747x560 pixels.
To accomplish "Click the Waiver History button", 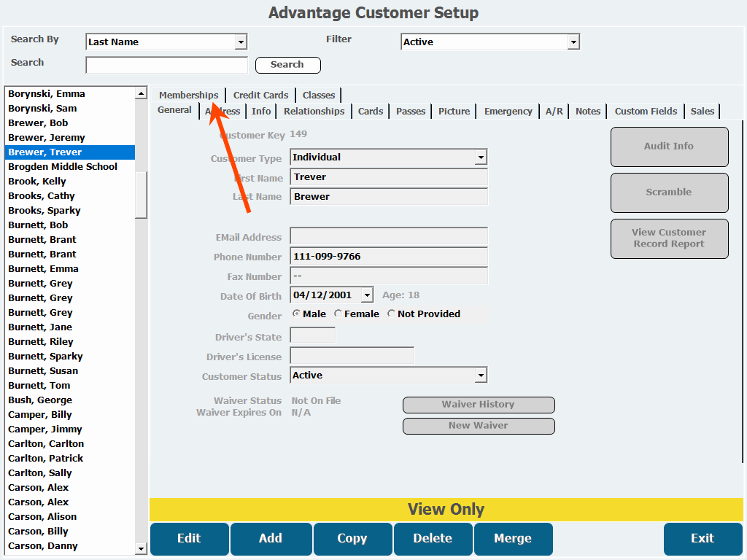I will [479, 405].
